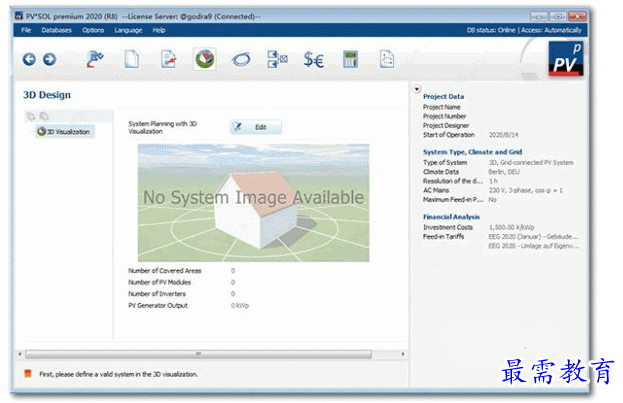The image size is (623, 403).
Task: Go back with the left arrow icon
Action: coord(29,59)
